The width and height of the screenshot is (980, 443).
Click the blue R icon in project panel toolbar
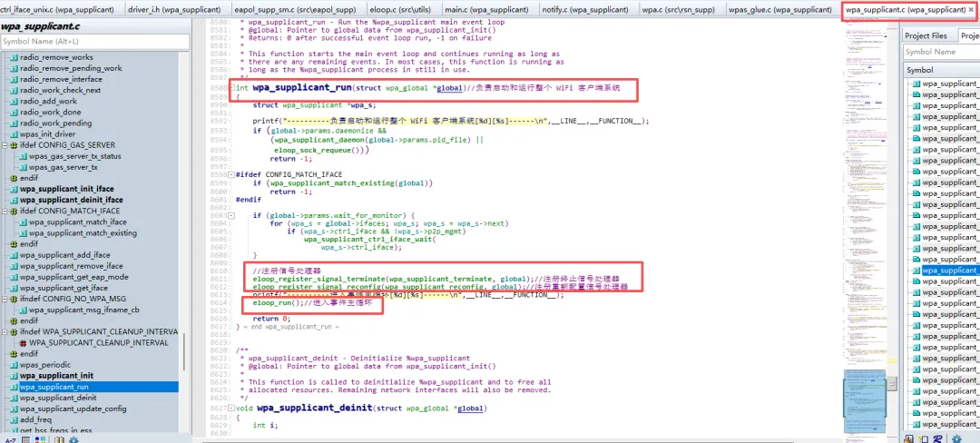click(938, 440)
